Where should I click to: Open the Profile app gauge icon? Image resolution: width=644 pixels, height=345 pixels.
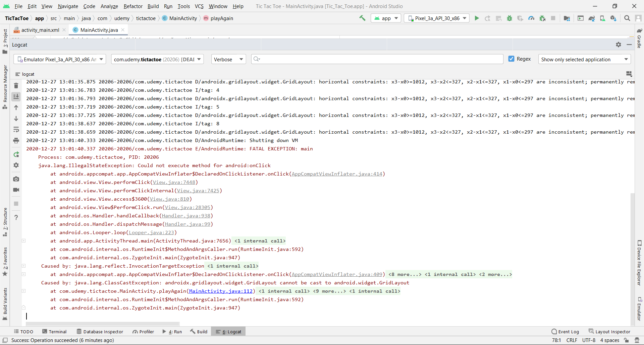(x=531, y=18)
